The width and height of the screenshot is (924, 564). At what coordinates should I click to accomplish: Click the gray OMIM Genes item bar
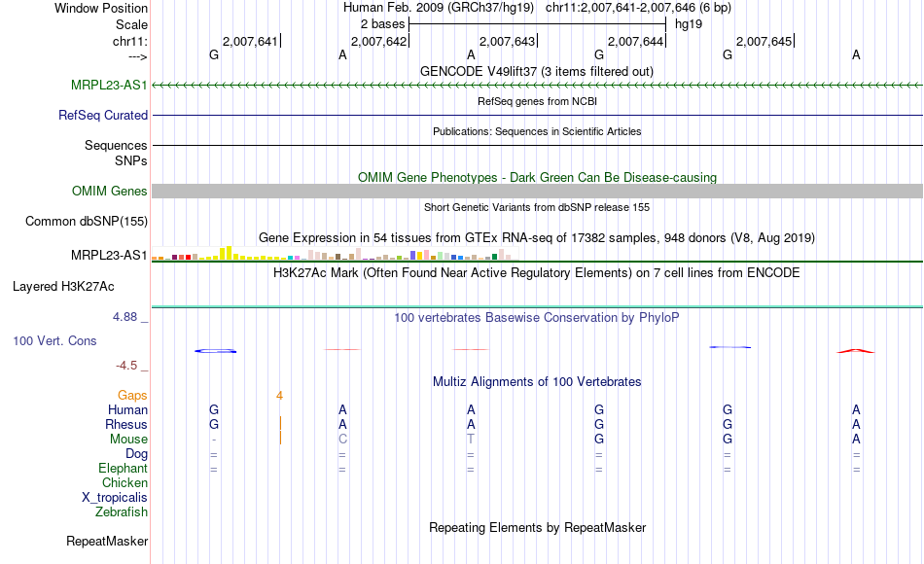coord(537,191)
